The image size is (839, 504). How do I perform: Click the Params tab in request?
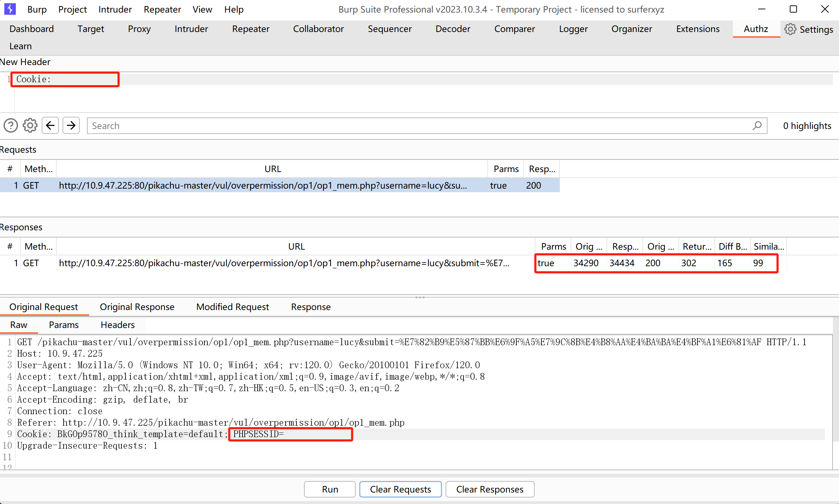64,324
